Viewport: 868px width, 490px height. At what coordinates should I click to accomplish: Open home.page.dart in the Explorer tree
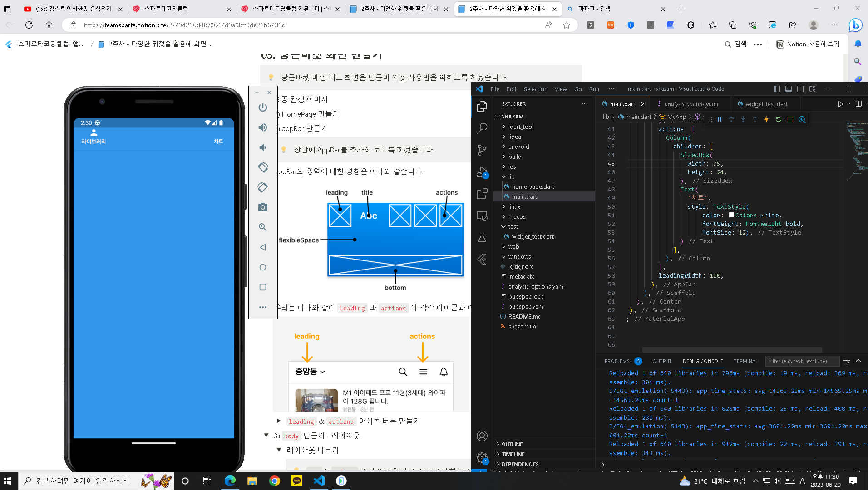[533, 186]
